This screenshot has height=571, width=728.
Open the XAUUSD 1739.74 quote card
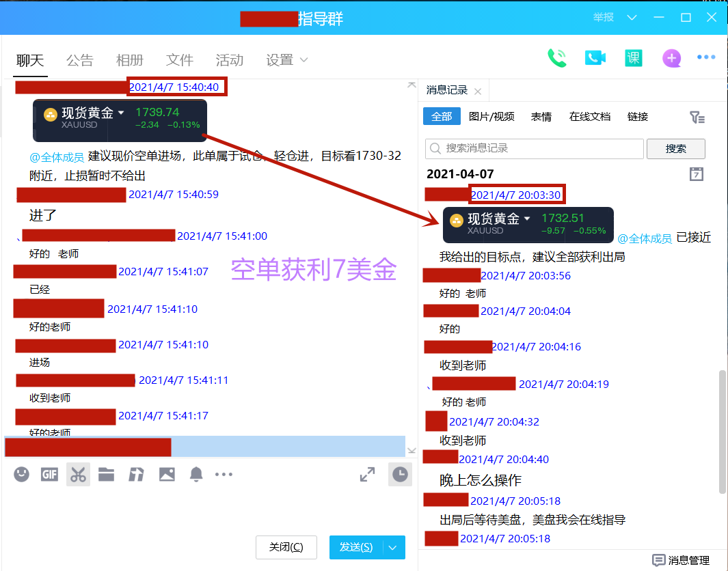pyautogui.click(x=120, y=120)
